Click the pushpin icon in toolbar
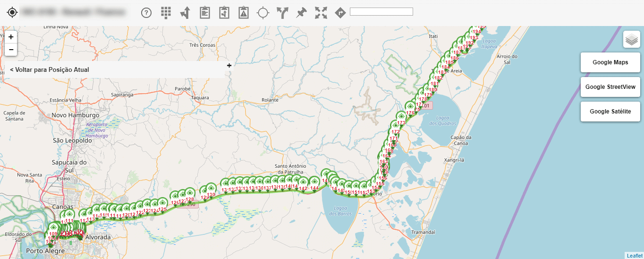Screen dimensions: 644x259 [x=301, y=13]
